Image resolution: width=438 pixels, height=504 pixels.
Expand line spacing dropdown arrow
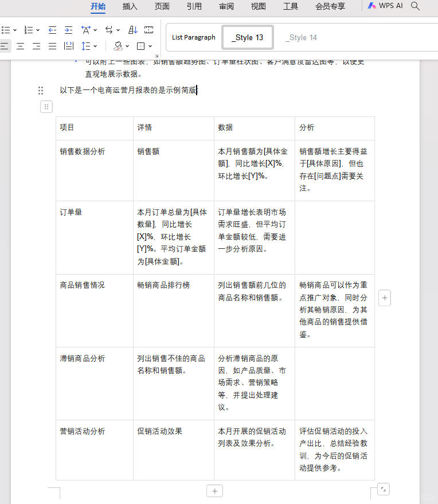point(95,46)
